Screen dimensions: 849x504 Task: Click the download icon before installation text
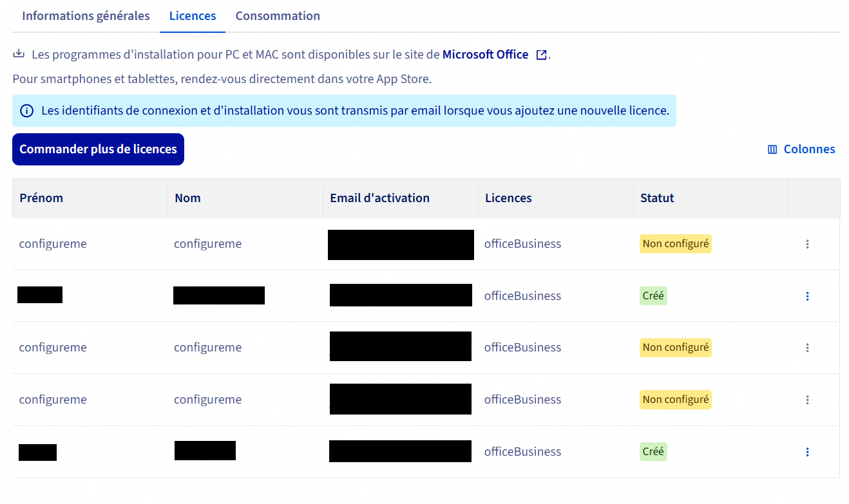19,54
